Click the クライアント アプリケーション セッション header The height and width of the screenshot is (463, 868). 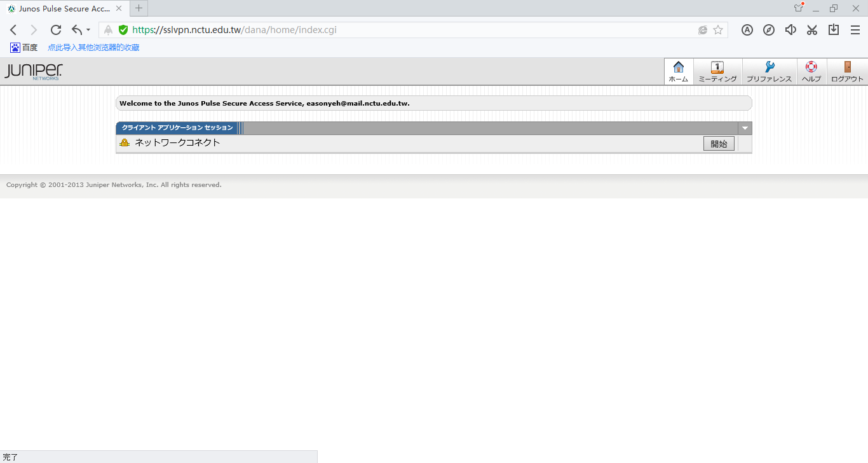177,128
